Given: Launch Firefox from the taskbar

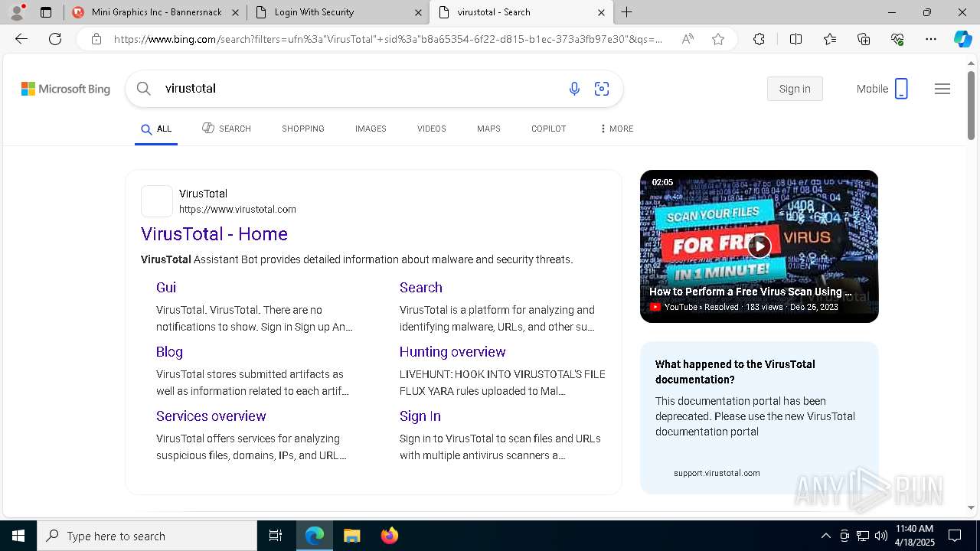Looking at the screenshot, I should [x=389, y=536].
